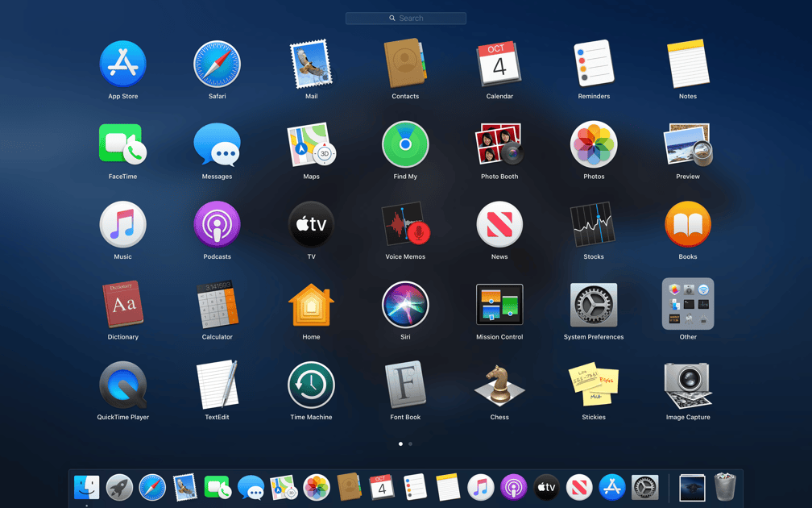Launch Photo Booth
The image size is (812, 508).
tap(499, 144)
